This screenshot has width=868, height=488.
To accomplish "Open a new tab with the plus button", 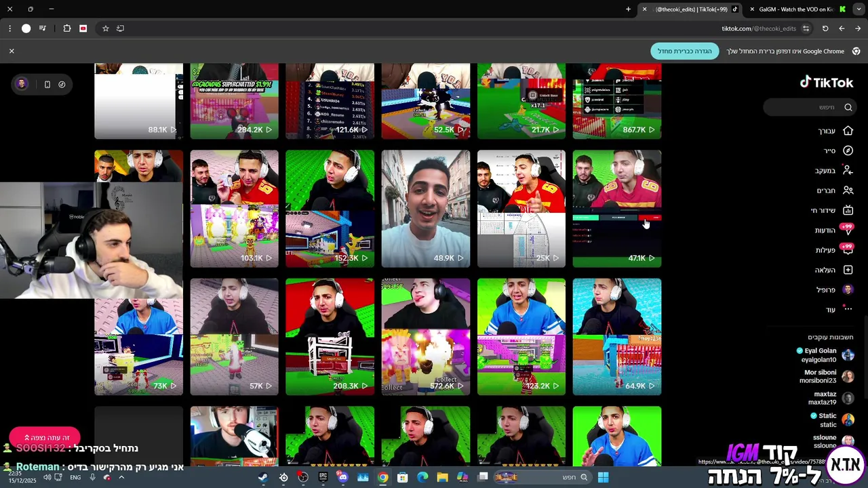I will pos(628,9).
